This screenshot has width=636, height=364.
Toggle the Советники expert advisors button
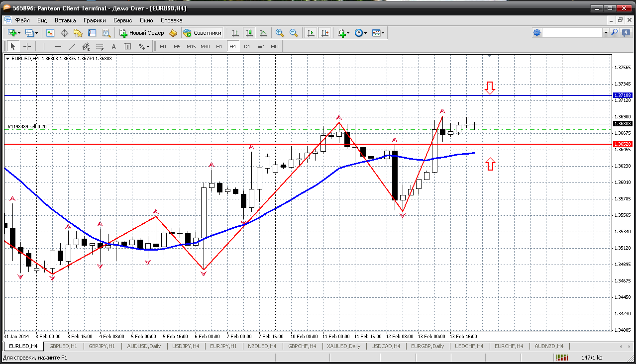click(202, 33)
